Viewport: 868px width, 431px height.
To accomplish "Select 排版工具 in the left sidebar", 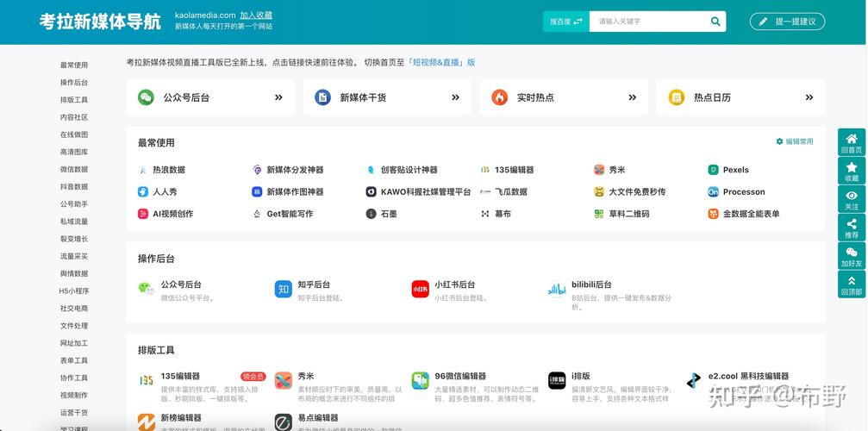I will point(74,100).
